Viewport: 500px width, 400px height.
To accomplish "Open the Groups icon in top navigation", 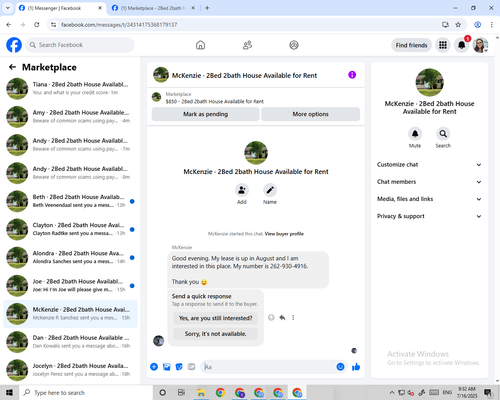I will point(294,45).
